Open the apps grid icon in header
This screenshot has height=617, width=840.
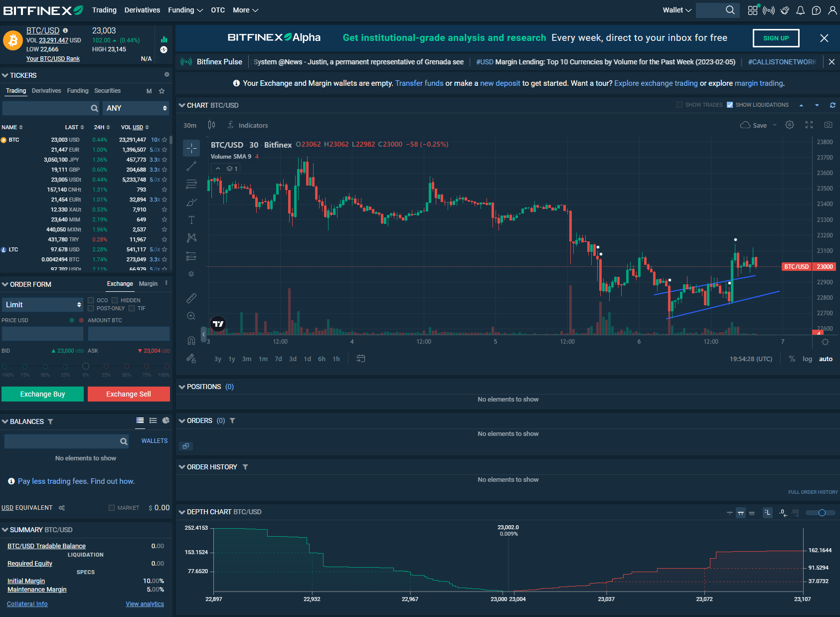point(753,10)
